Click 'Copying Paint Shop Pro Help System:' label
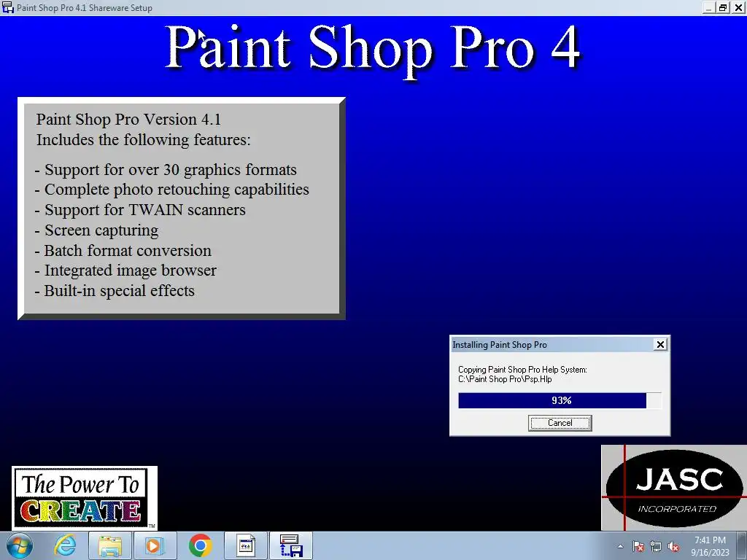 tap(522, 370)
